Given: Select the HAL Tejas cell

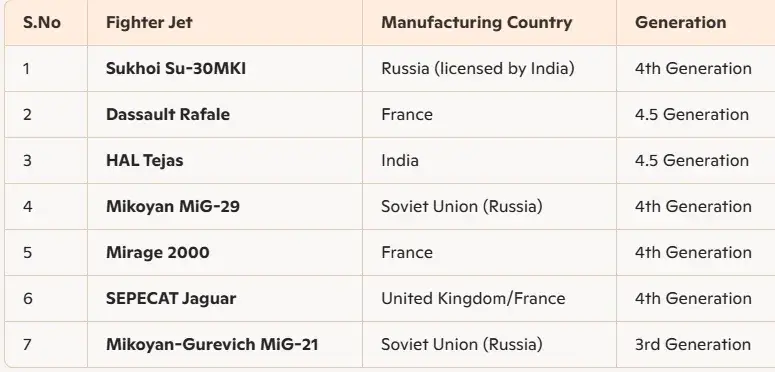Looking at the screenshot, I should point(225,161).
